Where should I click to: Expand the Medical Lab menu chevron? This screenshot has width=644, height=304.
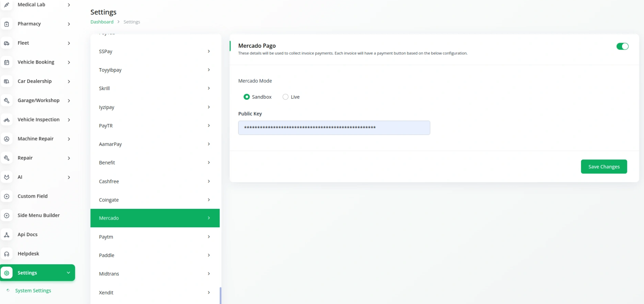pyautogui.click(x=69, y=5)
